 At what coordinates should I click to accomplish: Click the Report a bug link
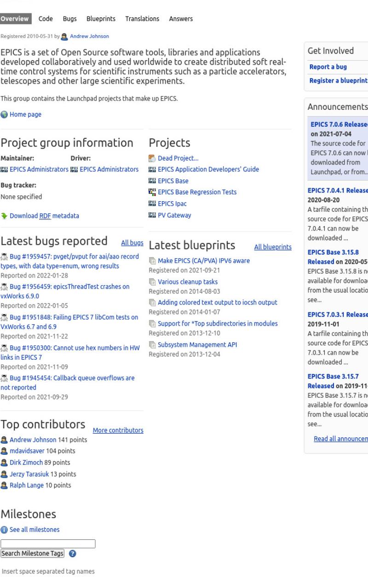tap(328, 67)
